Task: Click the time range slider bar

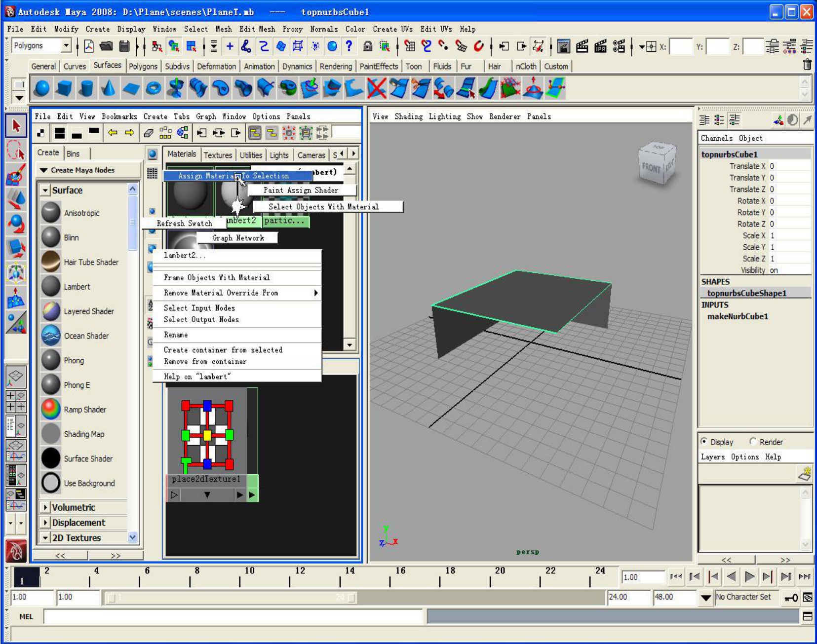Action: pyautogui.click(x=232, y=598)
